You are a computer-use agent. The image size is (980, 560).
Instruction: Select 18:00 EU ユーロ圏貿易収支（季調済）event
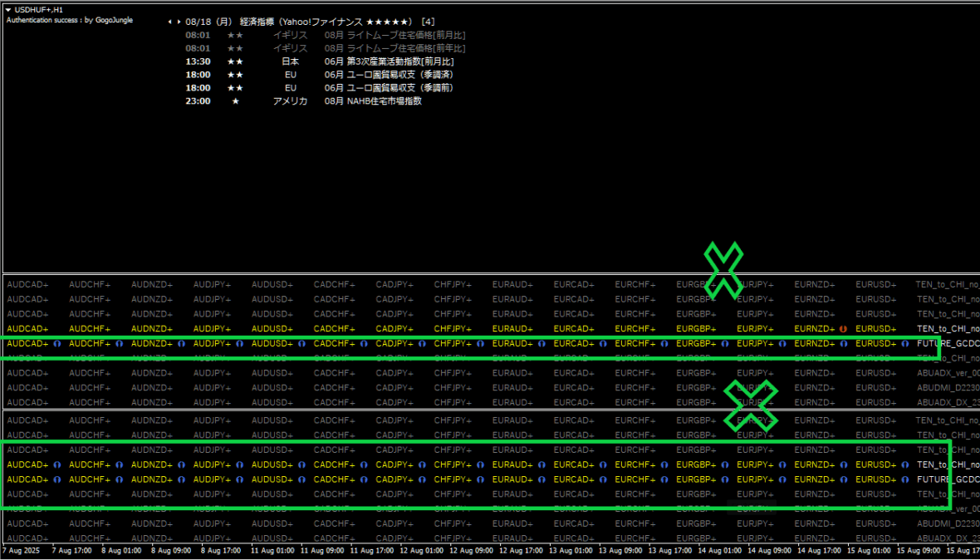[x=318, y=75]
